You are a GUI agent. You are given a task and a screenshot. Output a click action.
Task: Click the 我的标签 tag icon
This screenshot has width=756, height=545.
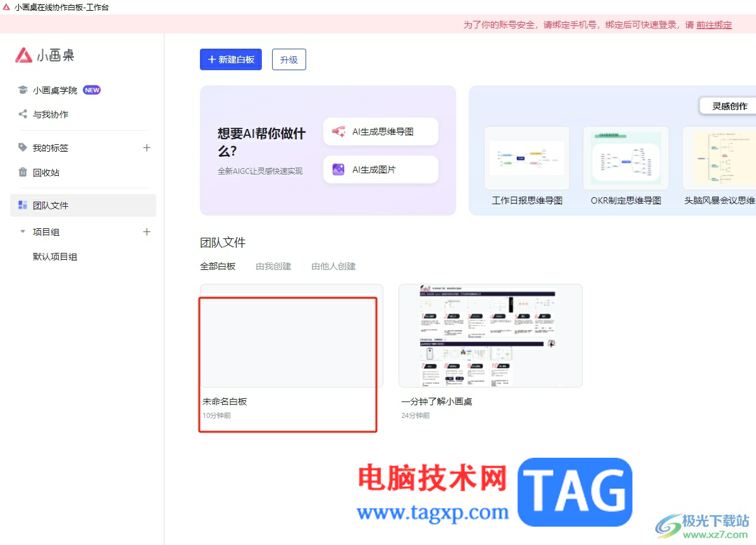[23, 147]
